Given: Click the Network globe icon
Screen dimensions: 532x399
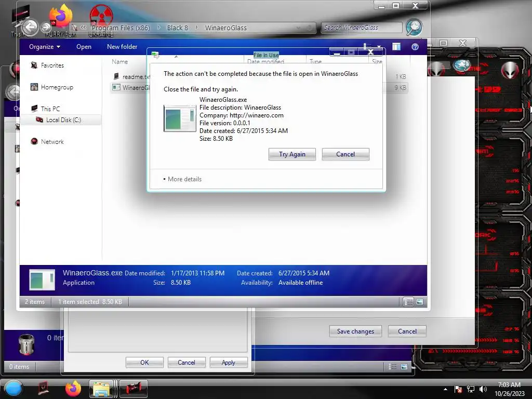Looking at the screenshot, I should [34, 141].
